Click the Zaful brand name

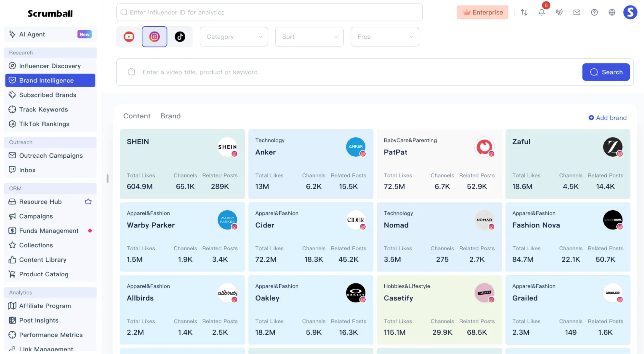[x=521, y=142]
